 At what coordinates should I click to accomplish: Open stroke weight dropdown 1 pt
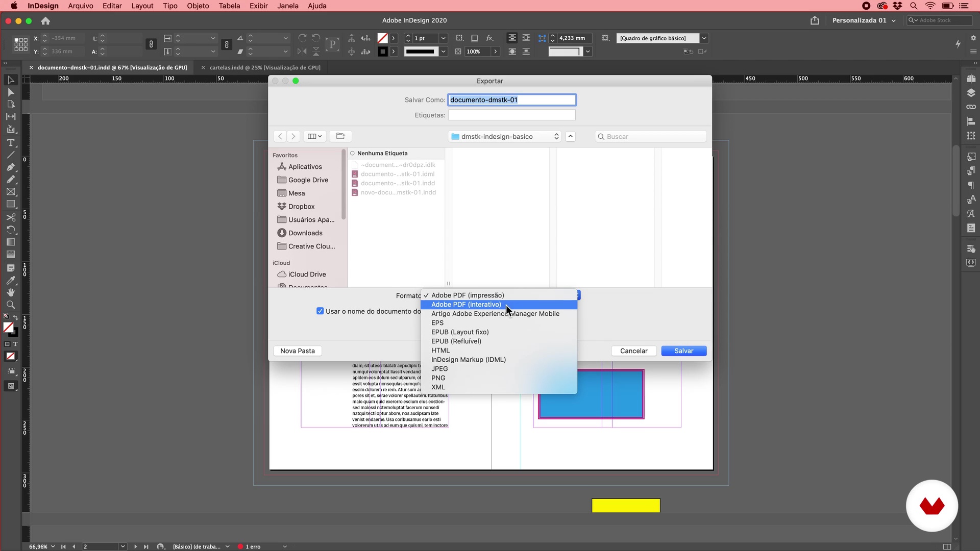pyautogui.click(x=443, y=38)
